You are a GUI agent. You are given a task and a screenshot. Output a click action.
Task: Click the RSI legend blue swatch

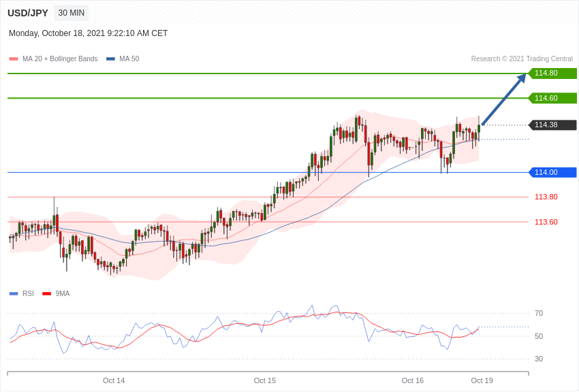coord(14,294)
